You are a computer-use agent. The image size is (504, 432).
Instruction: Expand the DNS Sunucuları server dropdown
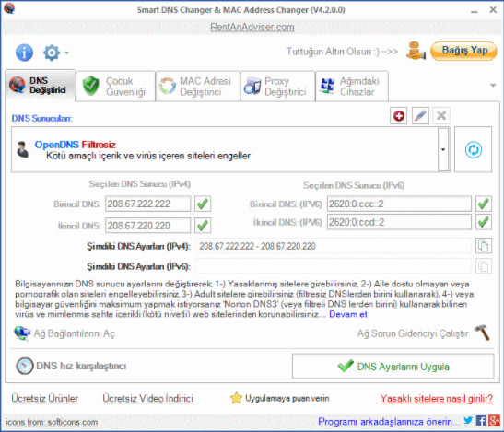[x=443, y=149]
